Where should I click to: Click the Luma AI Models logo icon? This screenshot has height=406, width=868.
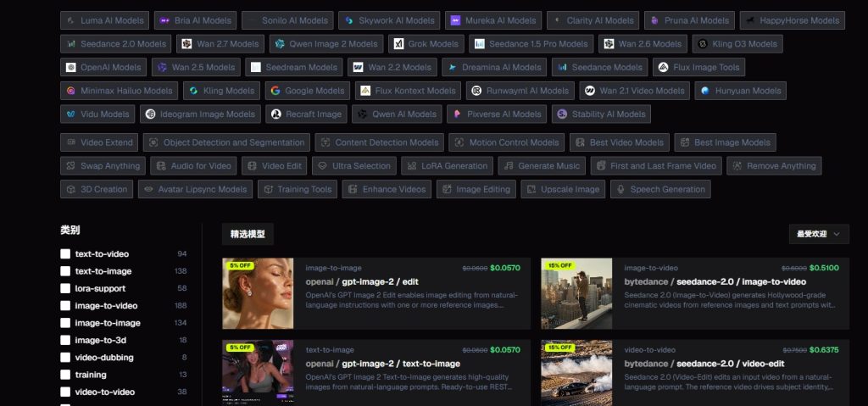pos(71,20)
